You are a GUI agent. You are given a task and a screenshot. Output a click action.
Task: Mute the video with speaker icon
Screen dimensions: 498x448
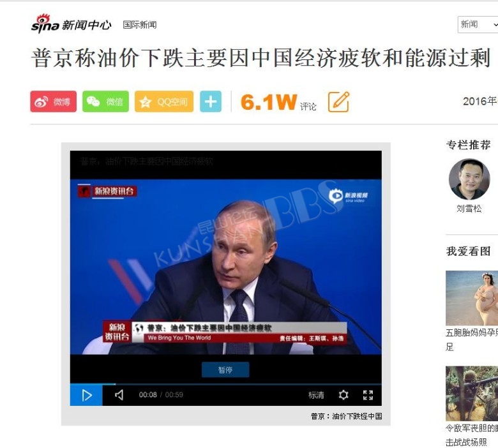coord(119,395)
